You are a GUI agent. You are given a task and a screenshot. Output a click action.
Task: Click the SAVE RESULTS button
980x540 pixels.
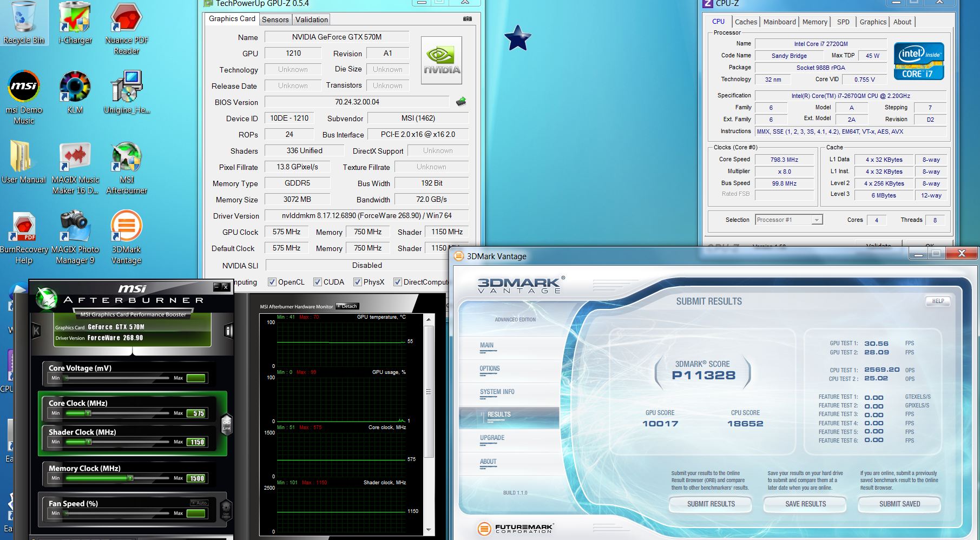click(x=805, y=504)
